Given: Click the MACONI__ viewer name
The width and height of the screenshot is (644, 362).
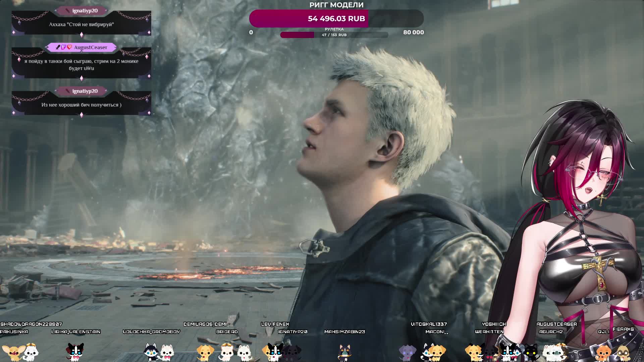Looking at the screenshot, I should point(437,332).
